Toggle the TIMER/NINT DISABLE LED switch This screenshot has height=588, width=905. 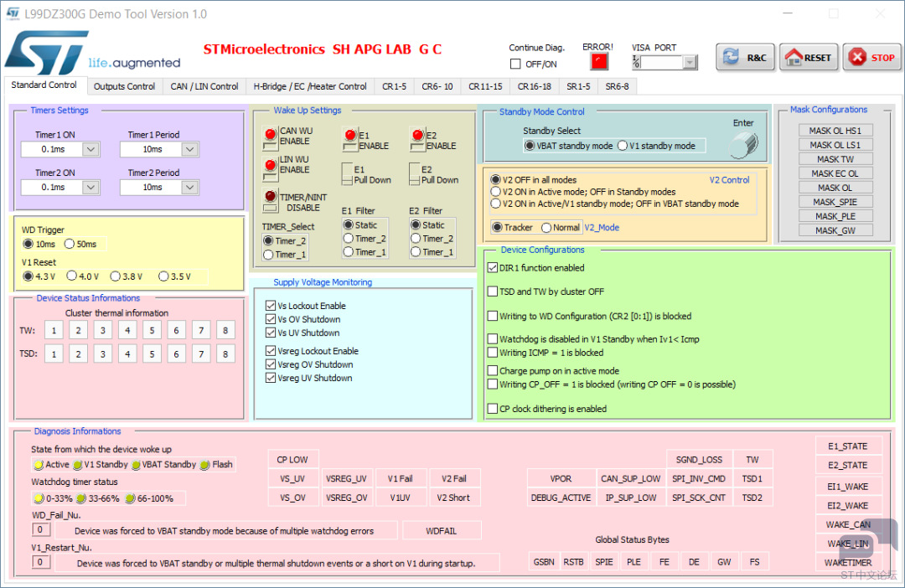[270, 199]
